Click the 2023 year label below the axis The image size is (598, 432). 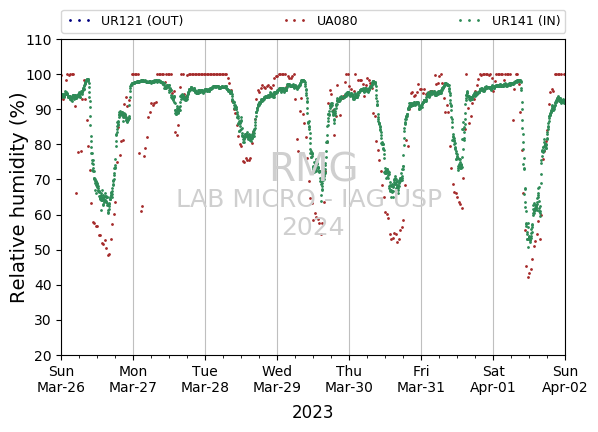[313, 412]
